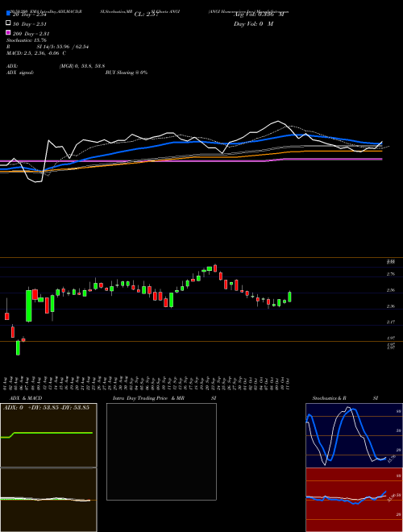The width and height of the screenshot is (403, 532).
Task: Select the '50 Day - 2.51' label
Action: tap(30, 24)
